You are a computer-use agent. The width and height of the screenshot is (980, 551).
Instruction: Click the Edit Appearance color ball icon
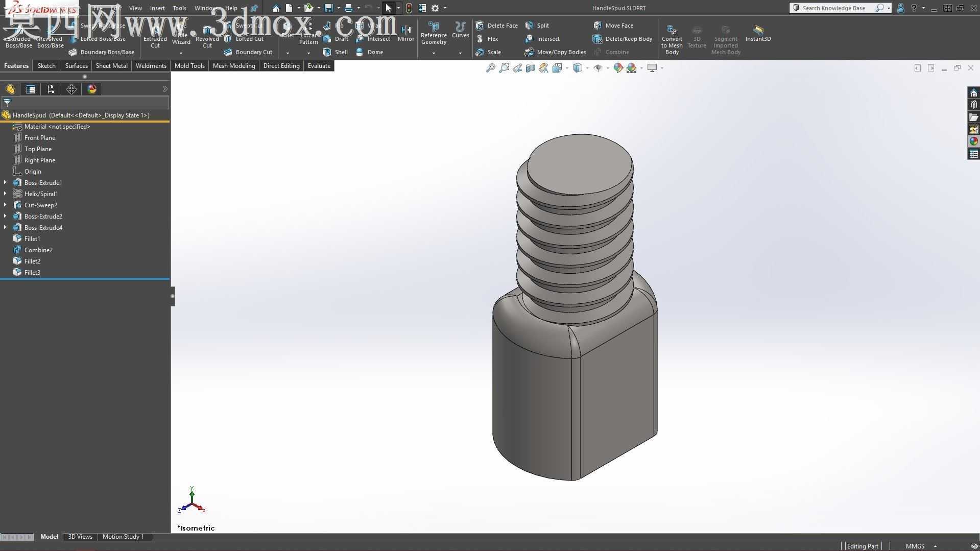[x=618, y=68]
